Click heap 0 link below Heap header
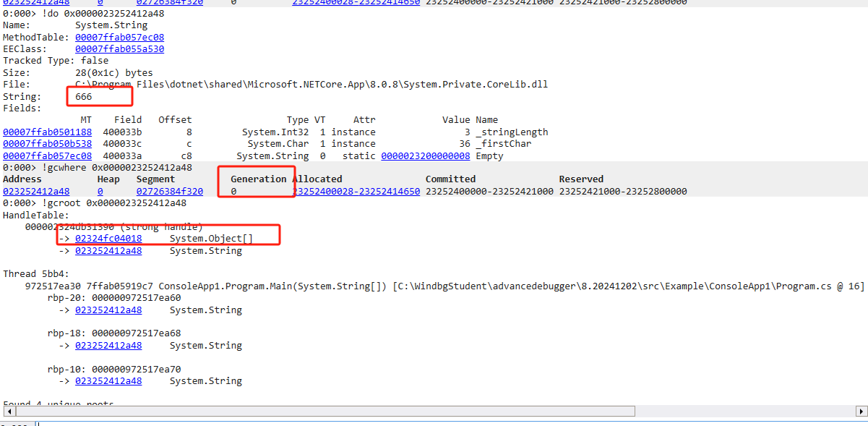Viewport: 868px width, 426px height. [x=100, y=191]
